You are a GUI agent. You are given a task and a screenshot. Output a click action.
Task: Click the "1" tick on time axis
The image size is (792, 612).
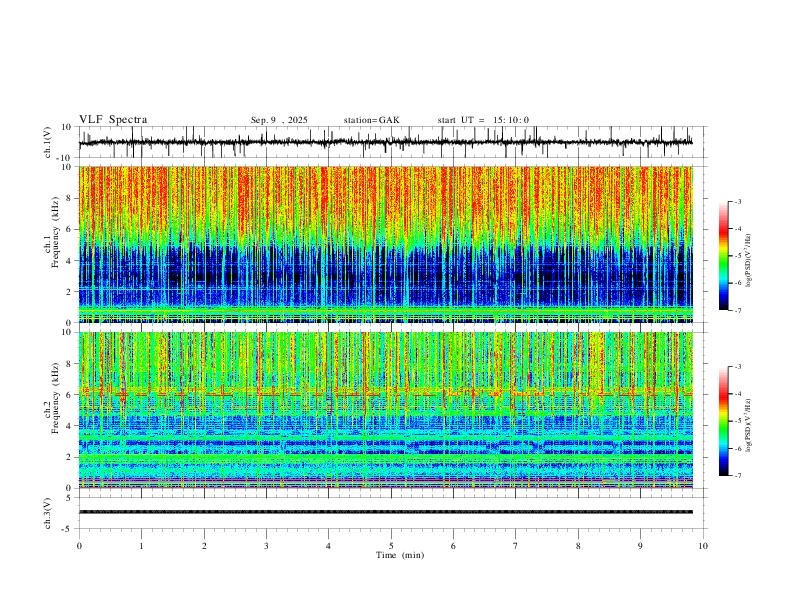(141, 546)
